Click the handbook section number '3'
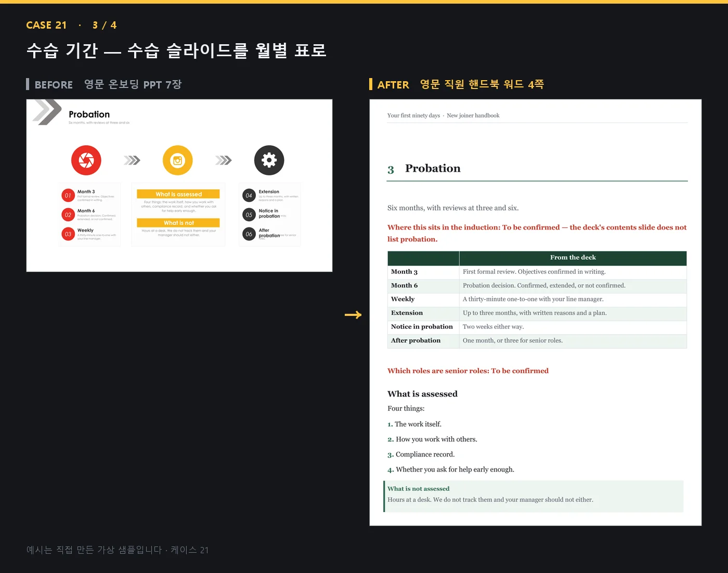The image size is (728, 573). pyautogui.click(x=391, y=170)
